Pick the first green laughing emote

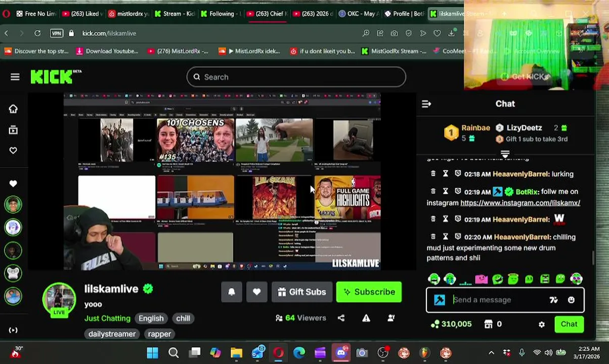[434, 279]
